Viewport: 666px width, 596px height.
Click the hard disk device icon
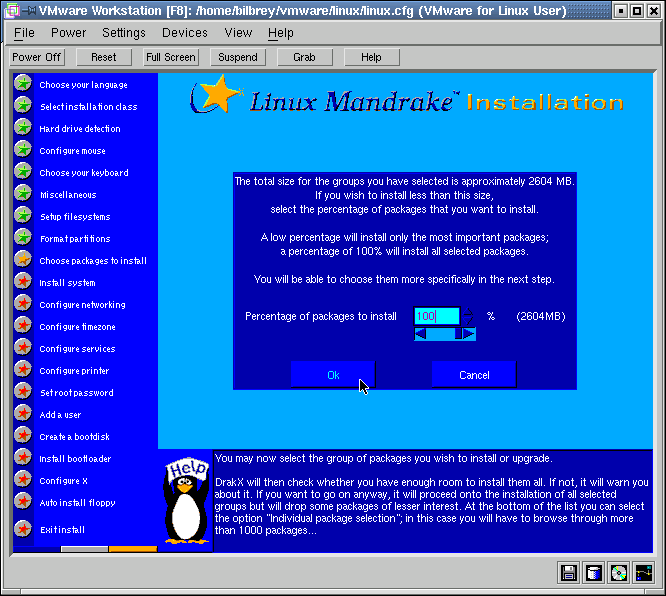coord(594,573)
